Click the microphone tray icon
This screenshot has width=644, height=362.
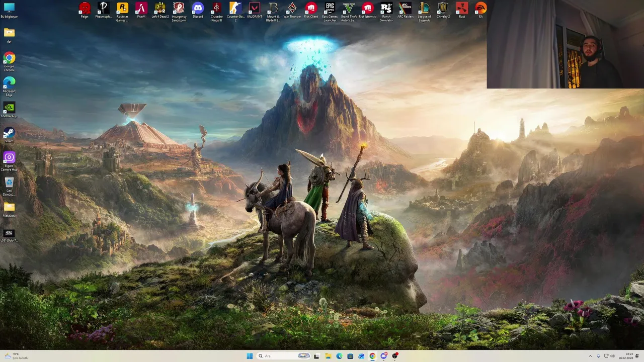tap(598, 356)
